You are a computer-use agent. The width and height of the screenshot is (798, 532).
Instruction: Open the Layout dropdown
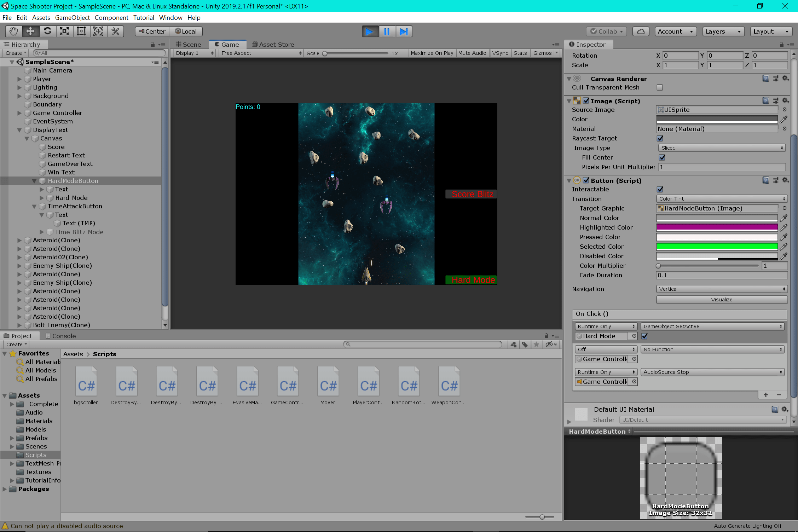pyautogui.click(x=771, y=31)
